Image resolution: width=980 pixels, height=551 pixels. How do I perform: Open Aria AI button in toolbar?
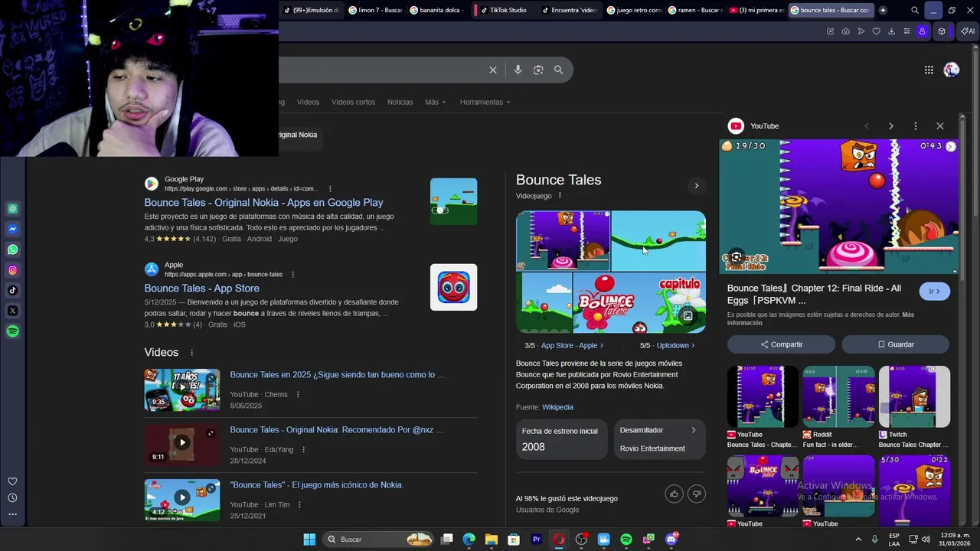pos(967,31)
